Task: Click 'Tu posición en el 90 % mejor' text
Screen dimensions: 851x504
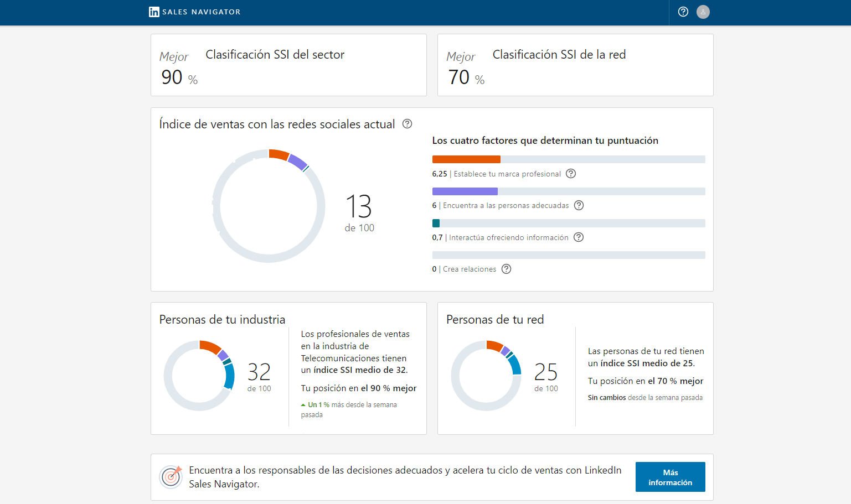Action: pyautogui.click(x=359, y=388)
